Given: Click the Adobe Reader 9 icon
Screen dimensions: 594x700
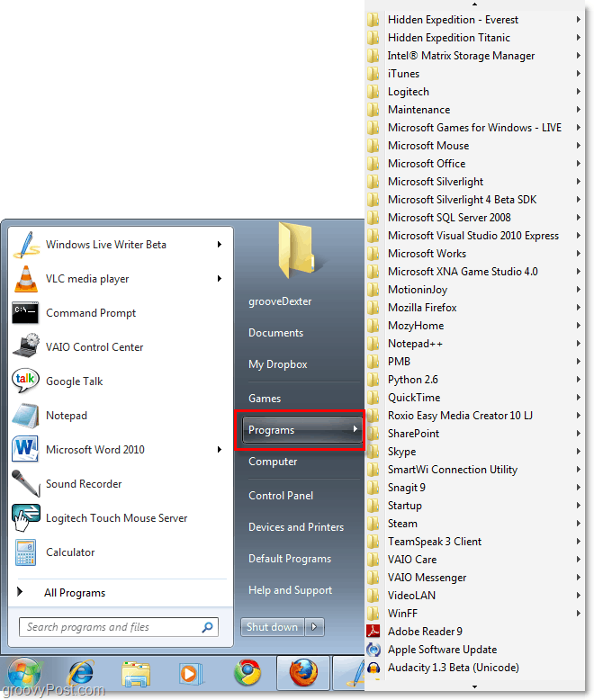Looking at the screenshot, I should click(373, 632).
